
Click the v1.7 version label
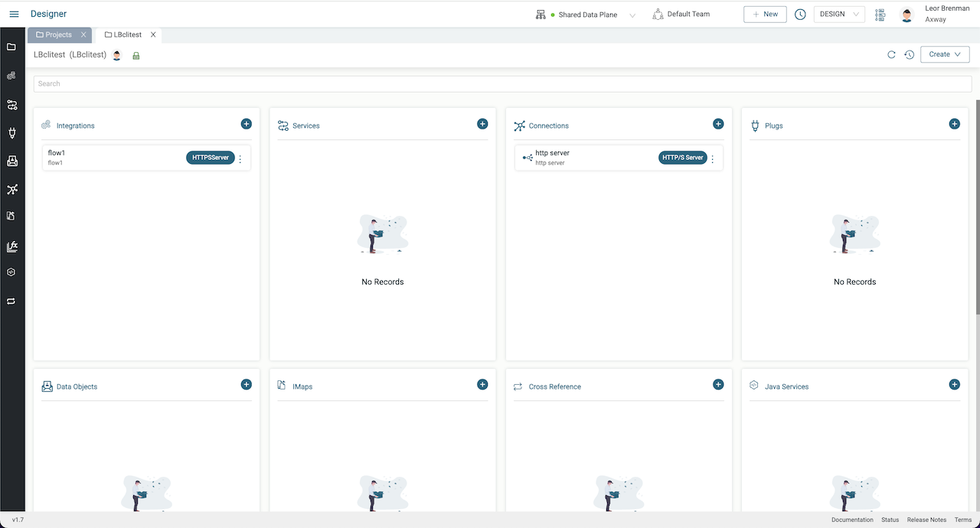[x=18, y=520]
